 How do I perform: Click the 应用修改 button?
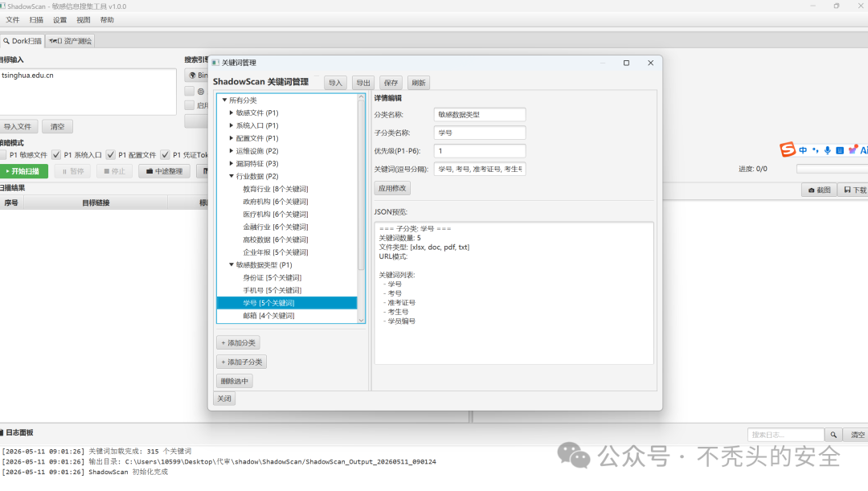point(392,188)
